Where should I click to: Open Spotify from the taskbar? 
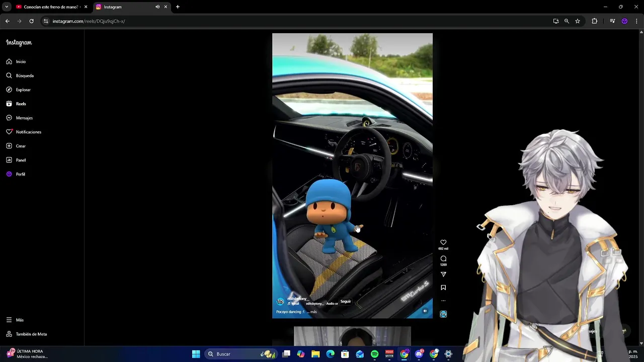[375, 354]
